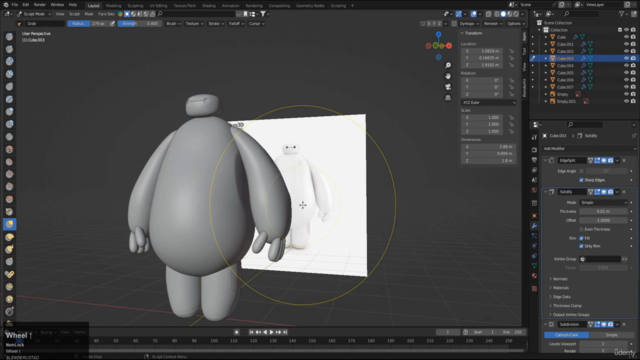Open the Render menu
Screen dimensions: 640x360
(x=40, y=5)
